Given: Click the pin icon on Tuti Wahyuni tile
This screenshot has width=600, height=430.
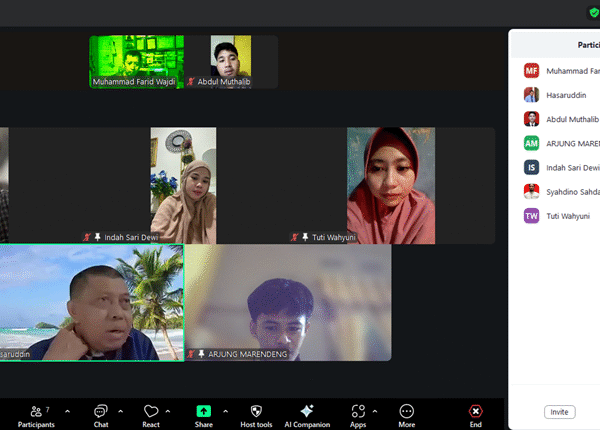Looking at the screenshot, I should click(x=305, y=237).
